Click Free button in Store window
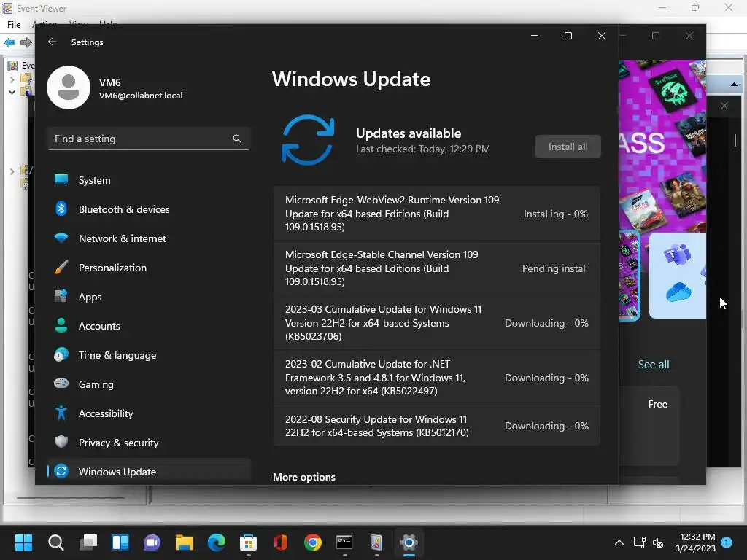 [x=657, y=404]
